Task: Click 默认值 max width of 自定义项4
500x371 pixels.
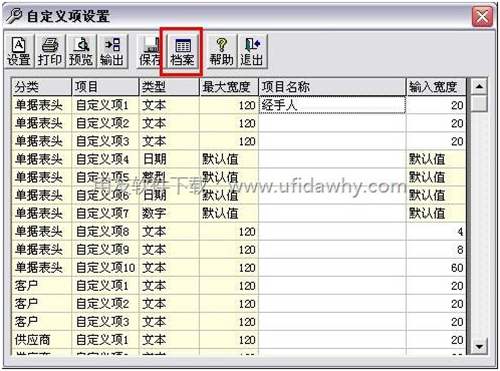Action: click(229, 159)
